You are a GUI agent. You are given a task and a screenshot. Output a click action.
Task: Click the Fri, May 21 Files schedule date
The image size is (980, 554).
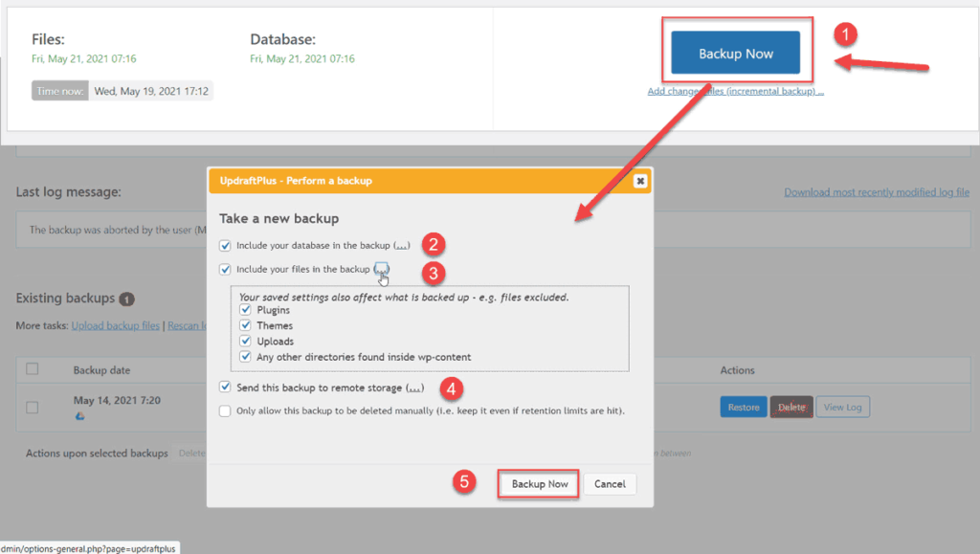click(x=84, y=58)
